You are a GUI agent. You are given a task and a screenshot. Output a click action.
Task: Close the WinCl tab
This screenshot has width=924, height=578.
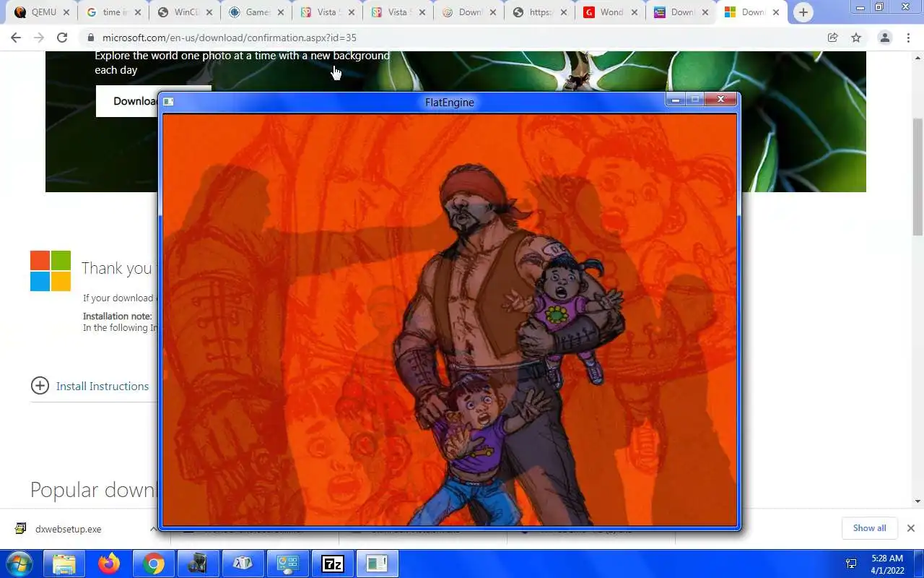(x=209, y=12)
